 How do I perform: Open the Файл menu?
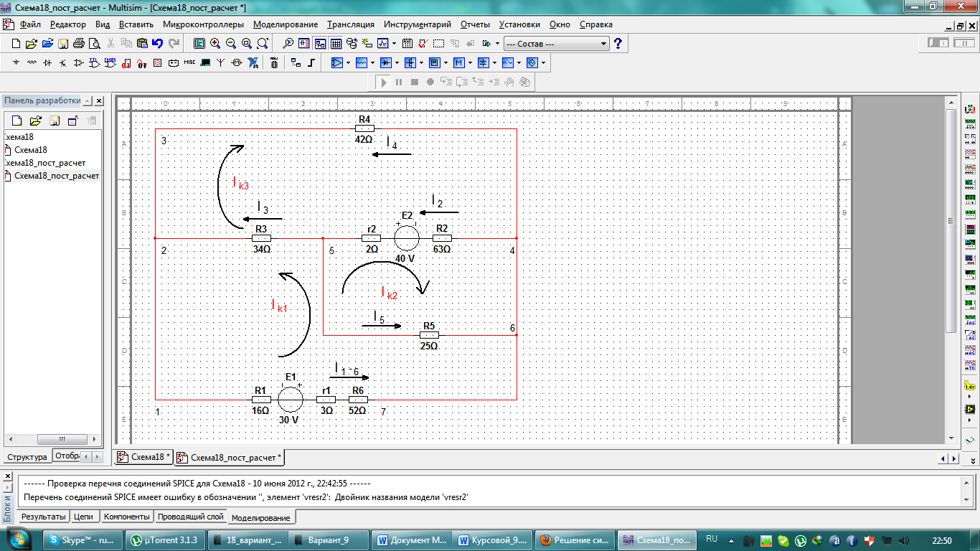[x=30, y=24]
